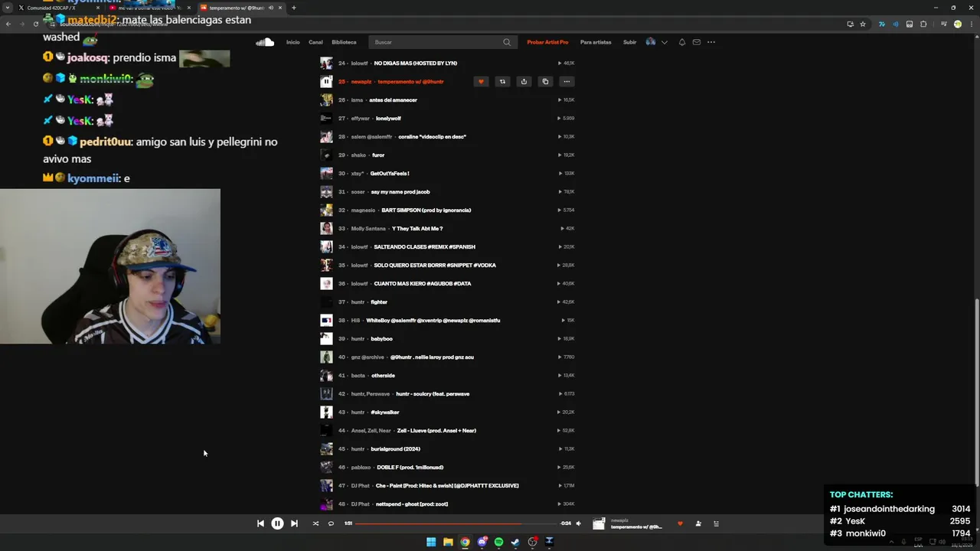The height and width of the screenshot is (551, 980).
Task: Click artist name DJ Phat on track 47
Action: click(x=360, y=485)
